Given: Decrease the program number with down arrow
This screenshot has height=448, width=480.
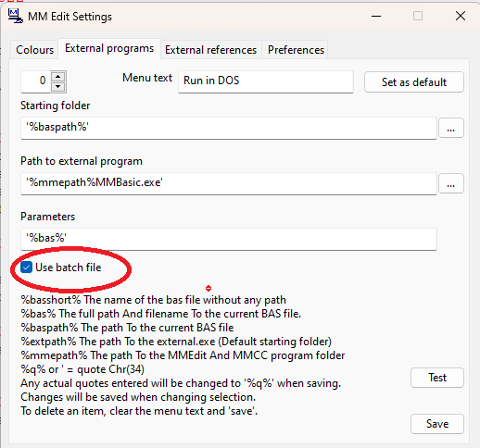Looking at the screenshot, I should click(x=58, y=87).
